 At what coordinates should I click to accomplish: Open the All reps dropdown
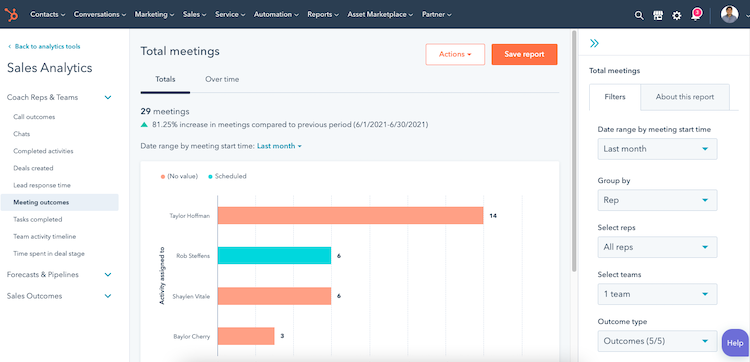(x=657, y=247)
